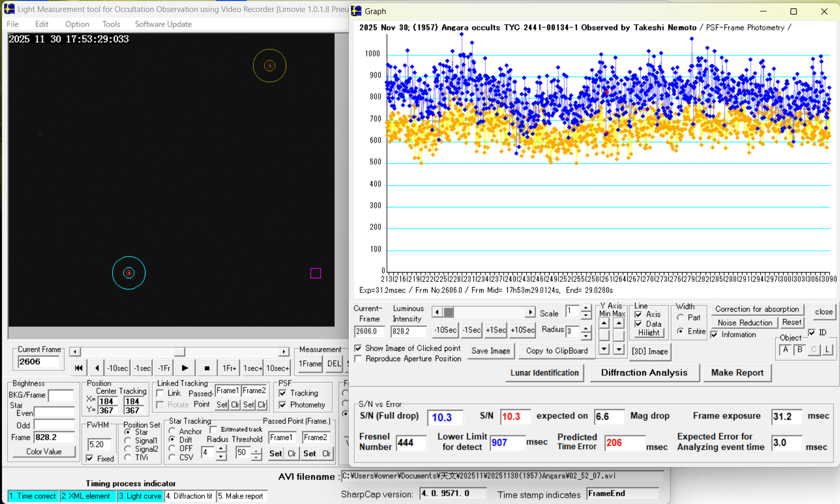The image size is (840, 504).
Task: Click the Diffraction Analysis button
Action: click(644, 373)
